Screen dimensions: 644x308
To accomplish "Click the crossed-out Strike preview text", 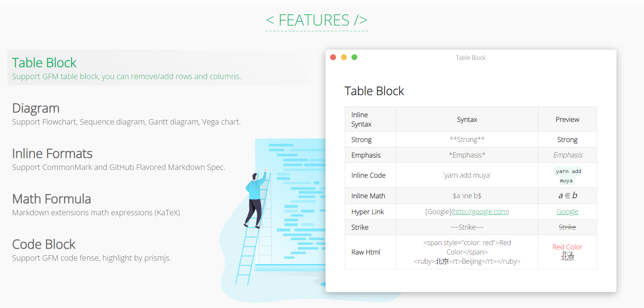I will click(567, 227).
